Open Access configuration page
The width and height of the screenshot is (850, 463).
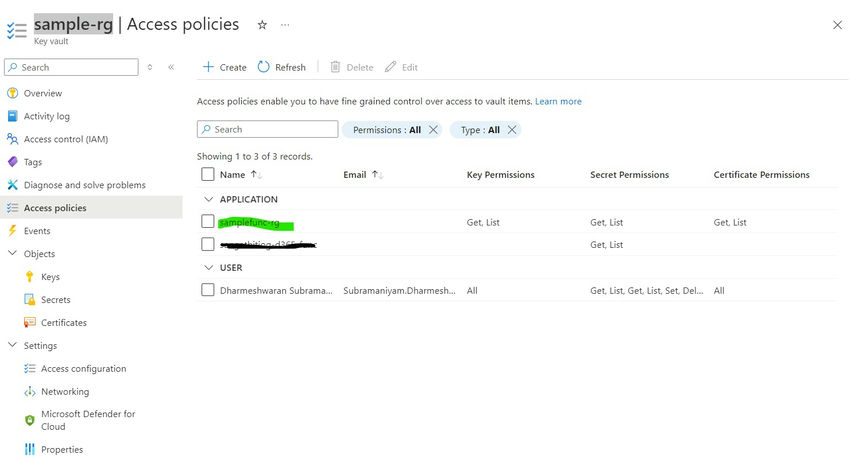pos(83,369)
